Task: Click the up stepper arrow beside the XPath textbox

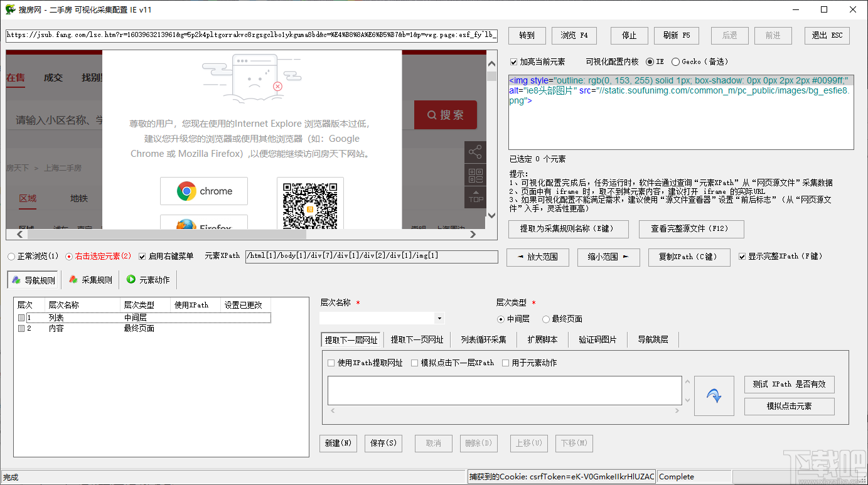Action: (689, 381)
